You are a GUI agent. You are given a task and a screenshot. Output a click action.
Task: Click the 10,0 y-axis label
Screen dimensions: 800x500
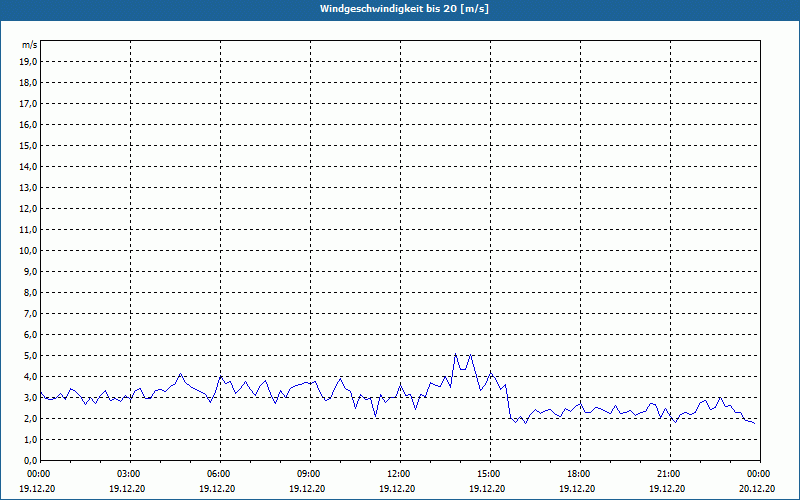[x=28, y=251]
